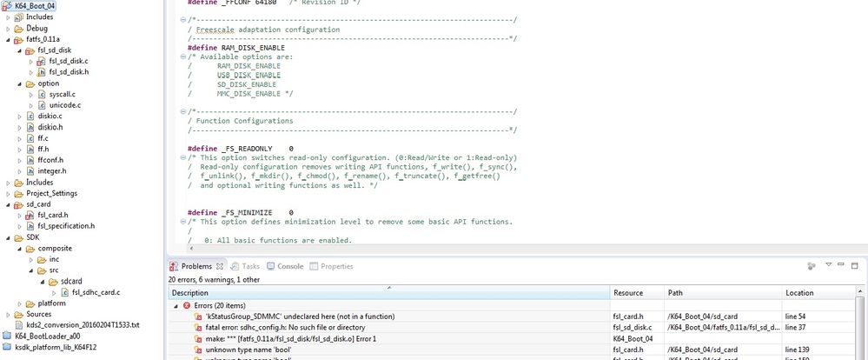Click the sd_card folder icon
This screenshot has width=868, height=360.
pyautogui.click(x=19, y=204)
